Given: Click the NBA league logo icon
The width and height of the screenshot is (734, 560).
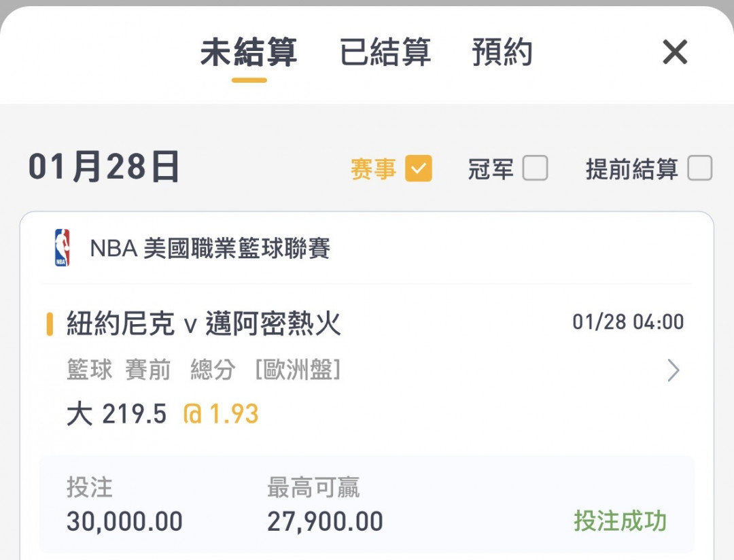Looking at the screenshot, I should (x=63, y=247).
